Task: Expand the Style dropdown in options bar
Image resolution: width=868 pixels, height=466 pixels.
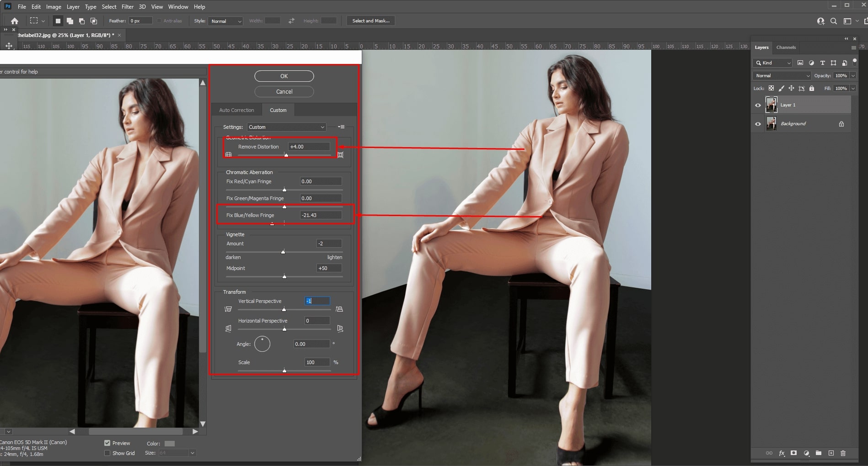Action: pyautogui.click(x=225, y=21)
